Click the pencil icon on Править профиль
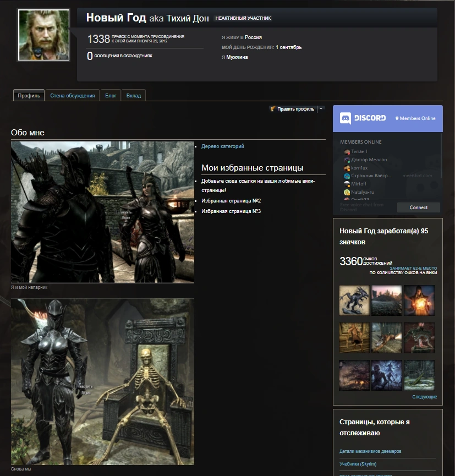This screenshot has width=455, height=476. coord(272,108)
